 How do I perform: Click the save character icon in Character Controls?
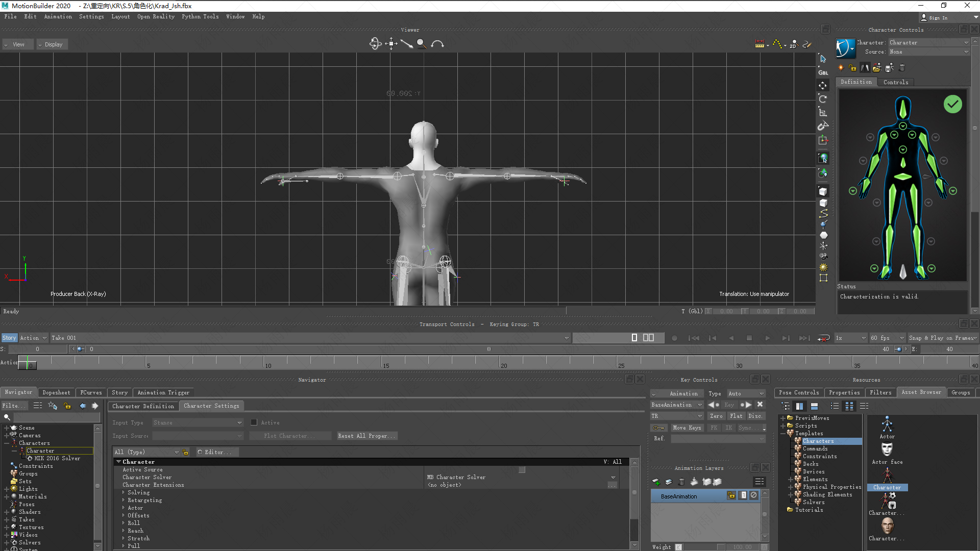point(889,67)
